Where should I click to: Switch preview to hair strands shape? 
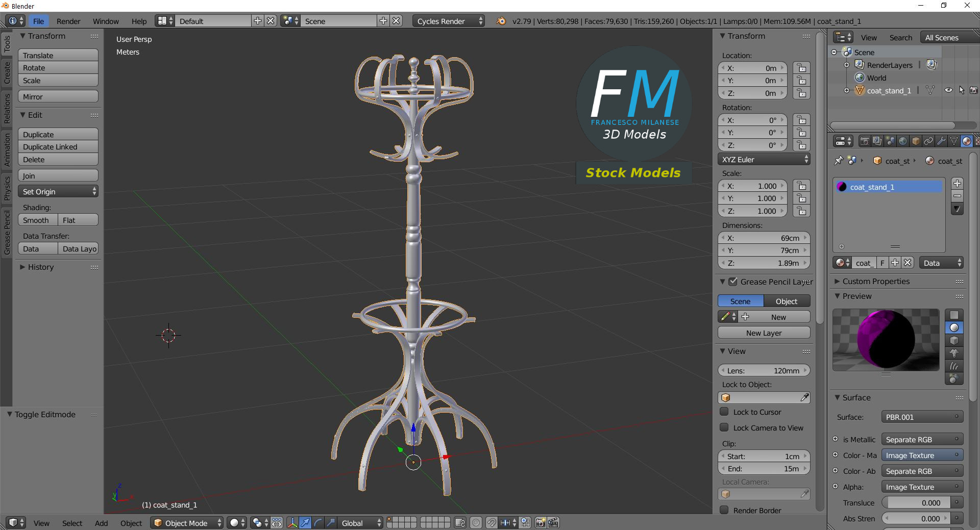954,366
